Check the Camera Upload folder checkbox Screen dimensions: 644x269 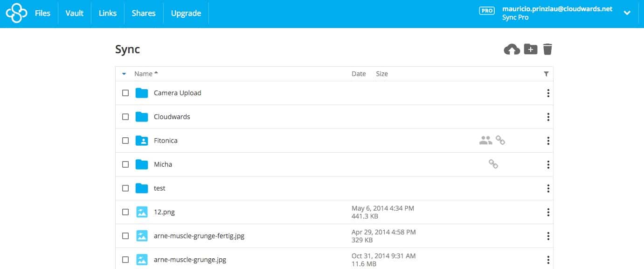coord(125,93)
